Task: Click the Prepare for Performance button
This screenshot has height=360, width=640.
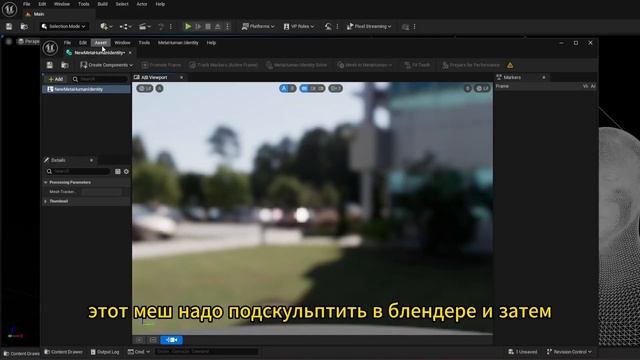Action: (x=471, y=65)
